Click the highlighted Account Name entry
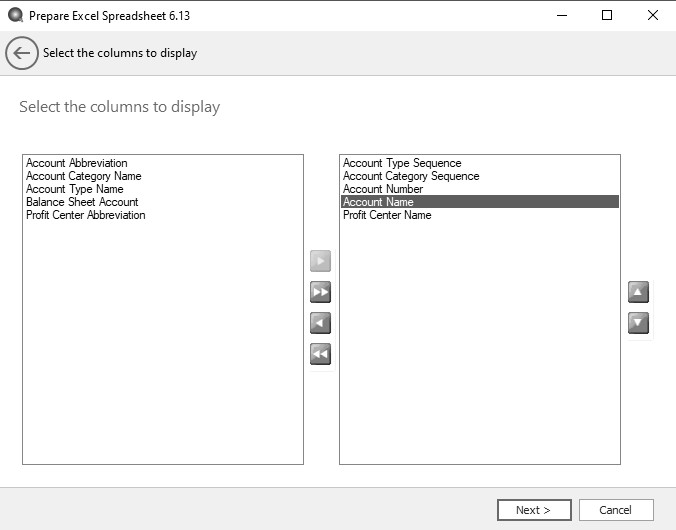676x530 pixels. click(378, 202)
